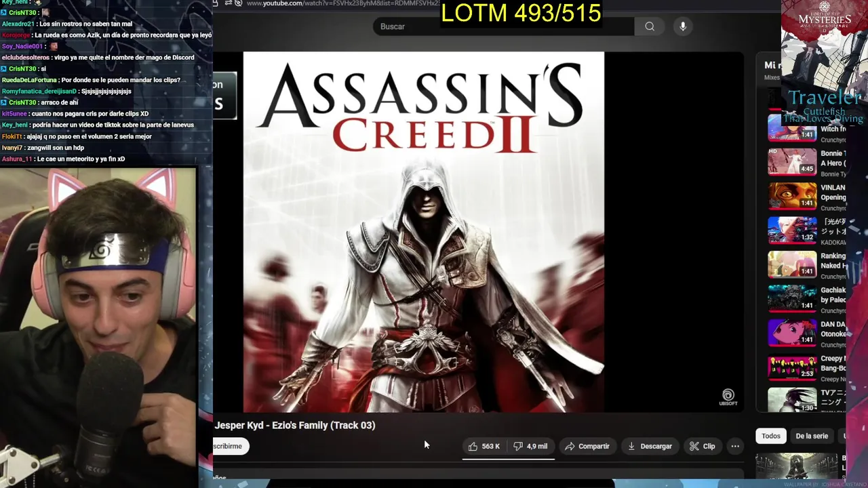Click Ivanyi7 chat message about zangwill
The height and width of the screenshot is (488, 868).
pyautogui.click(x=56, y=148)
